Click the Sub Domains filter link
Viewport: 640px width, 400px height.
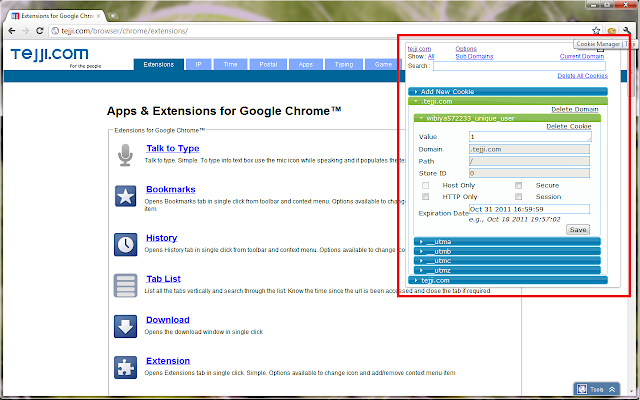pyautogui.click(x=474, y=56)
